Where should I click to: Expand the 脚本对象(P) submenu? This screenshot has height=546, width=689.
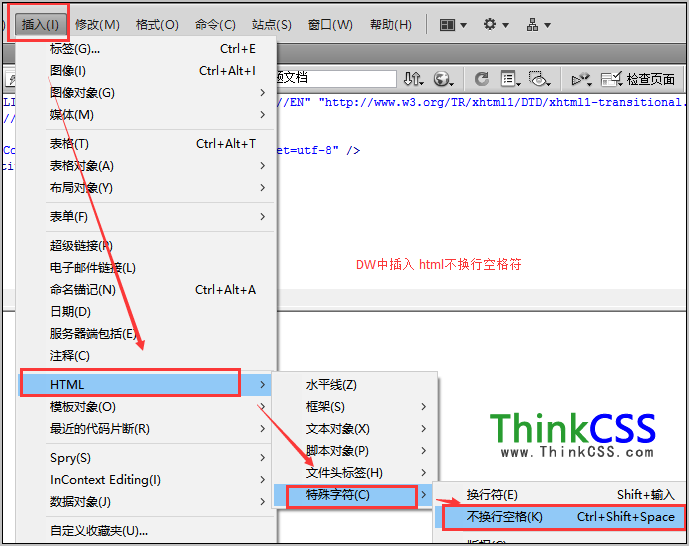355,451
